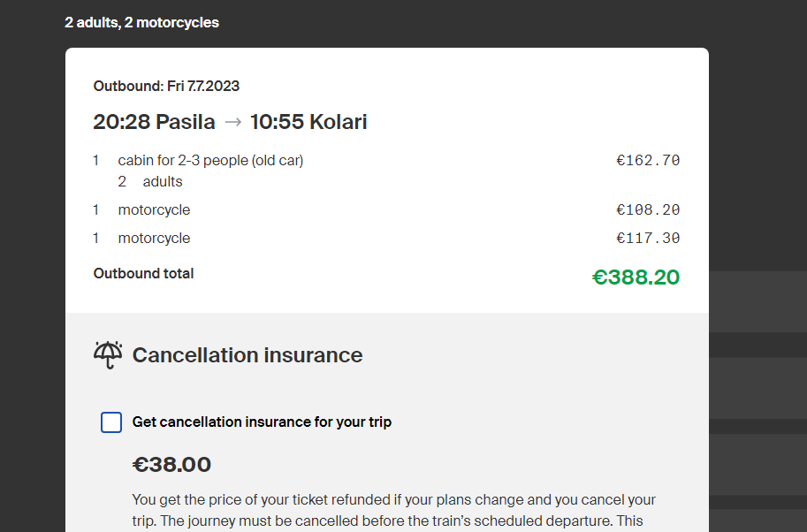The height and width of the screenshot is (532, 807).
Task: Click the 'Outbound total' label
Action: click(143, 274)
